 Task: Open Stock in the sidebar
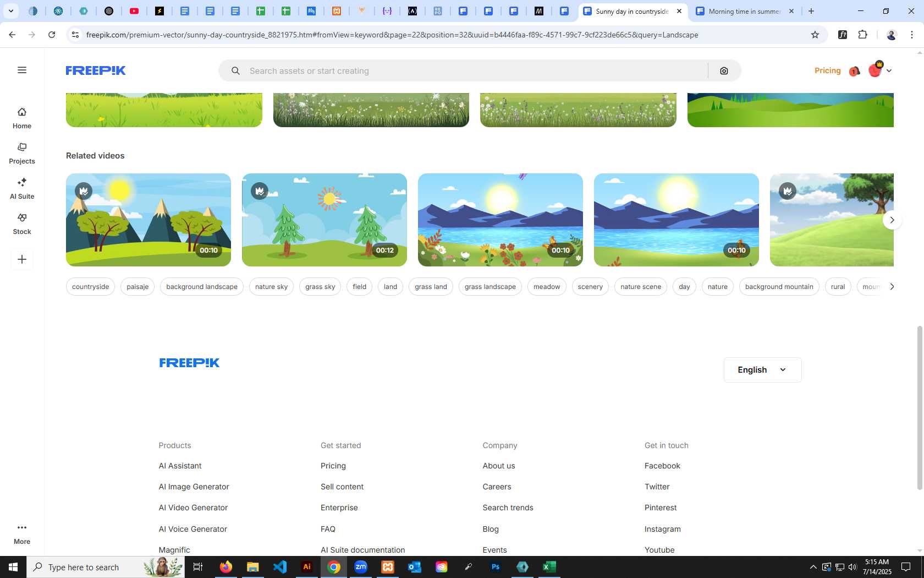click(22, 224)
